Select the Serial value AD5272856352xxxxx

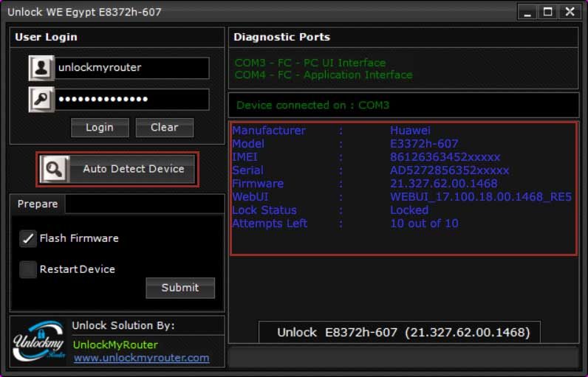tap(450, 170)
